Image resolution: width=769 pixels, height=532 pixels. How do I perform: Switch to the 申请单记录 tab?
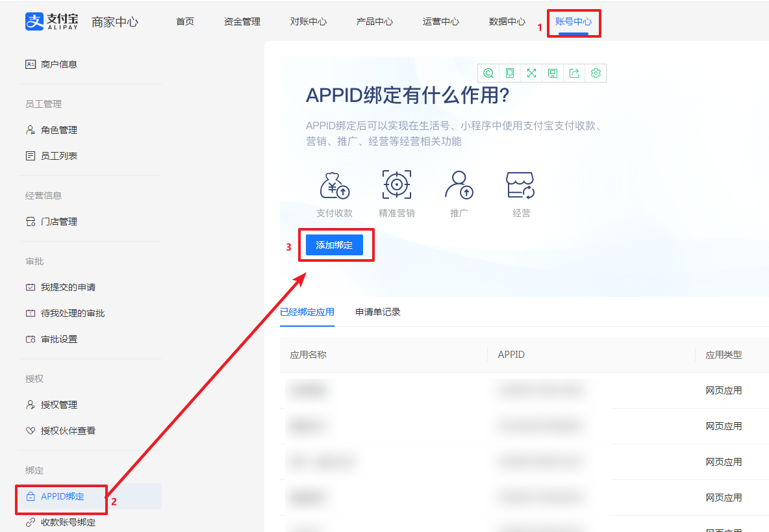click(377, 312)
